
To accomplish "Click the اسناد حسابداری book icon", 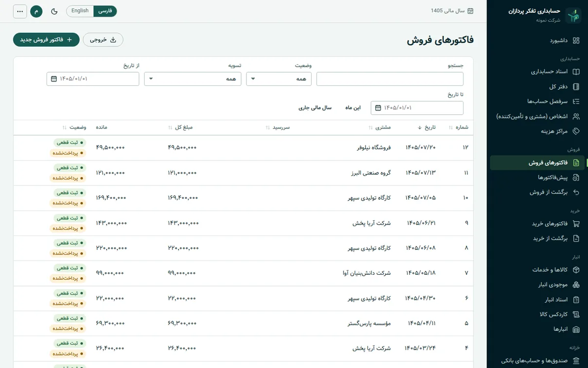I will click(x=576, y=72).
